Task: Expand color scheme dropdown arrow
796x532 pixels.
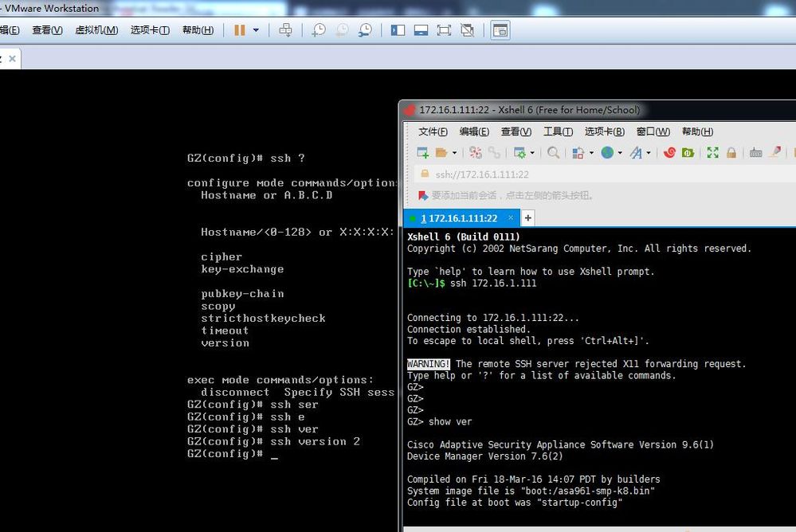Action: click(x=591, y=153)
